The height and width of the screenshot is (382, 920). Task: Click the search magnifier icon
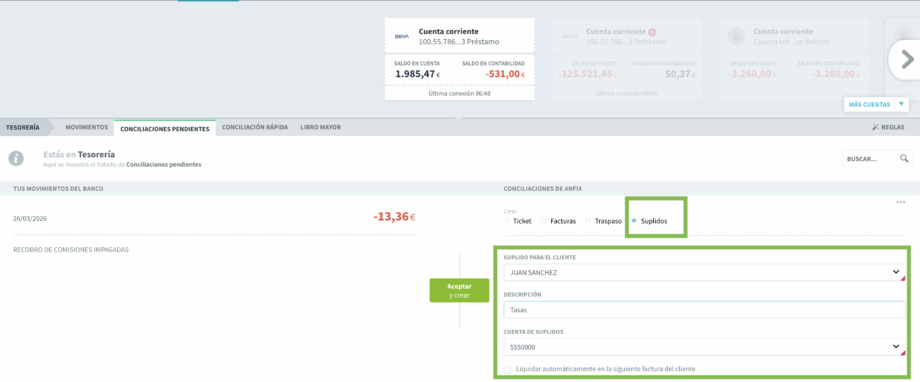click(904, 158)
